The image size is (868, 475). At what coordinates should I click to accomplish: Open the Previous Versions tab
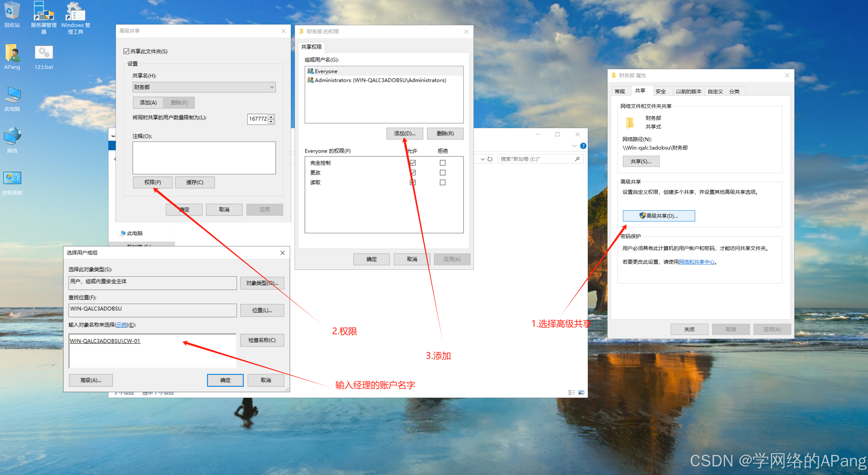click(x=688, y=91)
